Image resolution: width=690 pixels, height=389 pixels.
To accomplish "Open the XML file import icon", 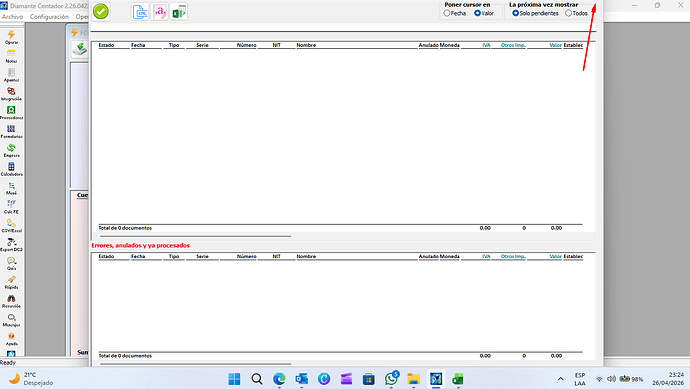I will [140, 12].
